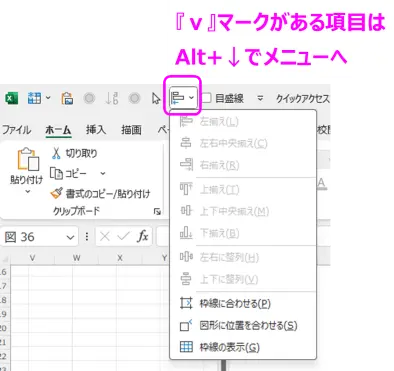Choose 上下に整列(V) in align menu
This screenshot has height=371, width=394.
[243, 279]
